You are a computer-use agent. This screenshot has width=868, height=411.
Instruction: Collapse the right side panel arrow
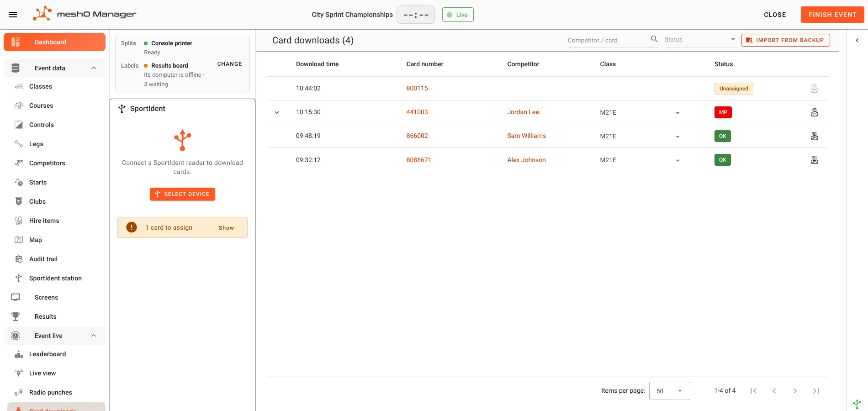(857, 40)
